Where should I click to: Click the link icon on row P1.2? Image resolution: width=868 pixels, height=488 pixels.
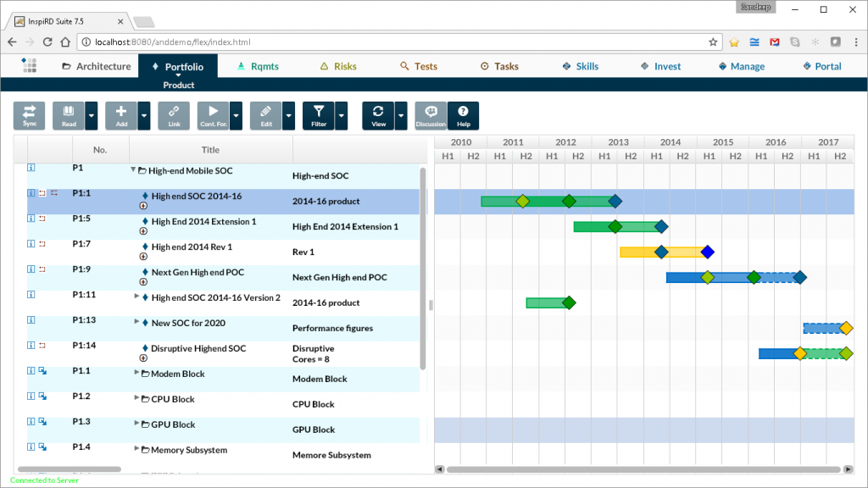click(x=42, y=396)
